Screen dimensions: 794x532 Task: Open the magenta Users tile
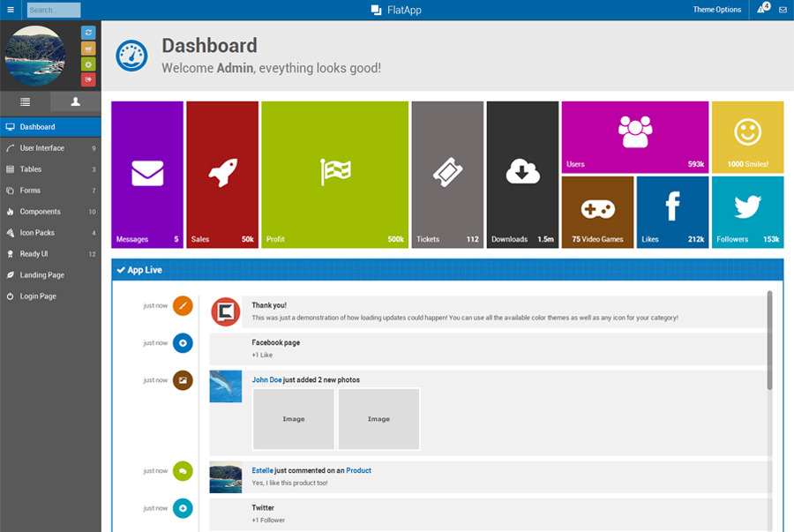pos(635,137)
